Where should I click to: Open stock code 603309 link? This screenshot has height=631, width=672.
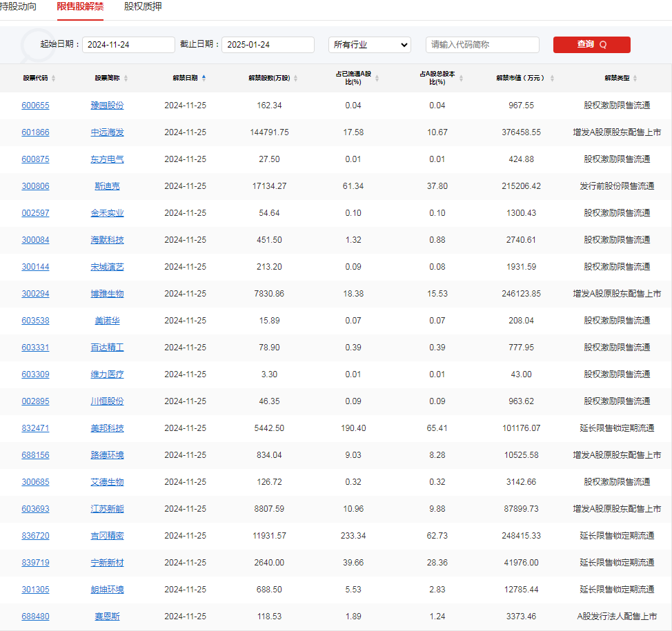click(x=36, y=374)
